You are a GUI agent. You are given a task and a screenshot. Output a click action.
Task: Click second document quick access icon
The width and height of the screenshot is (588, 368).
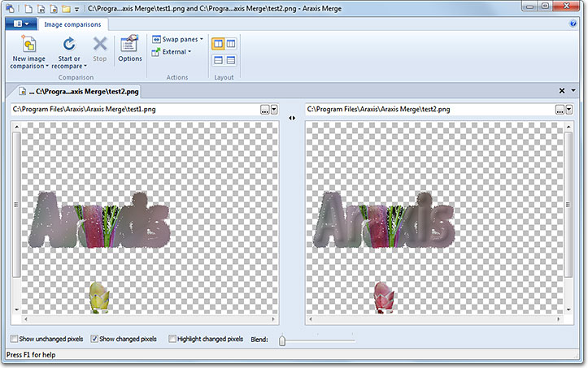point(41,9)
